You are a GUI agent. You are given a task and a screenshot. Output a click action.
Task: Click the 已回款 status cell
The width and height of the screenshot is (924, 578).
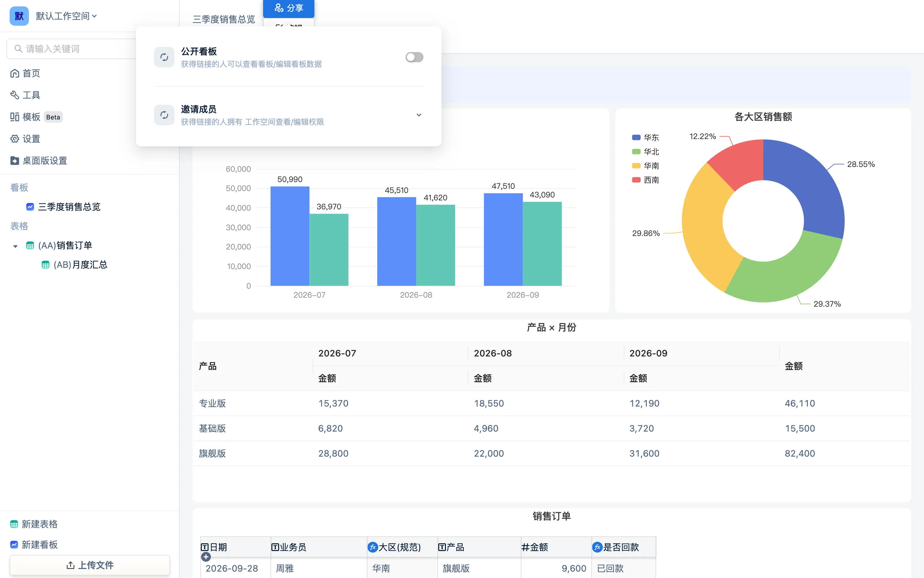623,568
